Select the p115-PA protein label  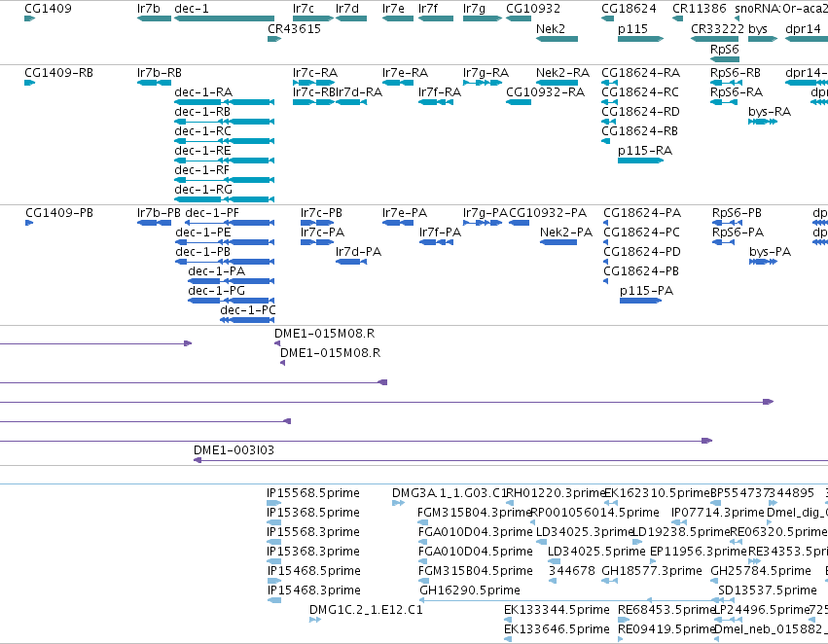point(646,291)
